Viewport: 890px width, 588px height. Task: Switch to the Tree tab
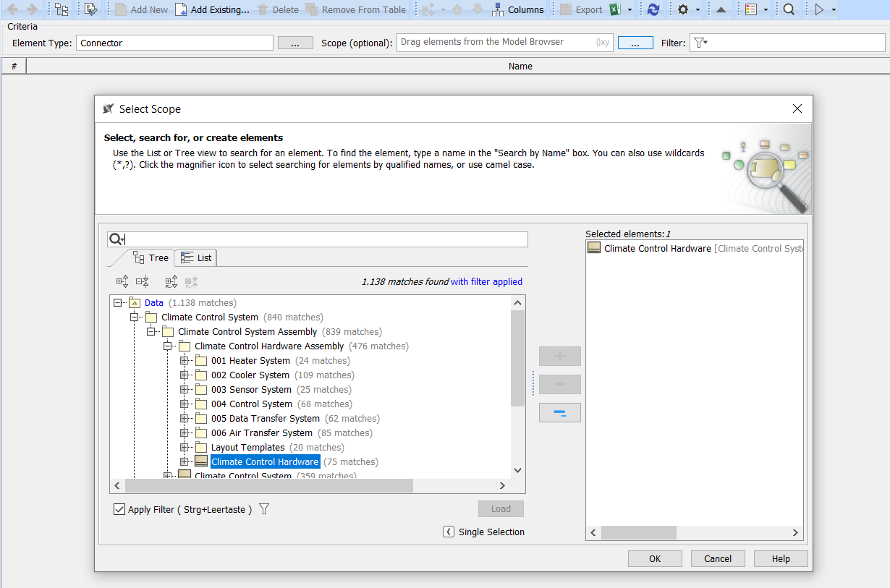click(x=151, y=257)
